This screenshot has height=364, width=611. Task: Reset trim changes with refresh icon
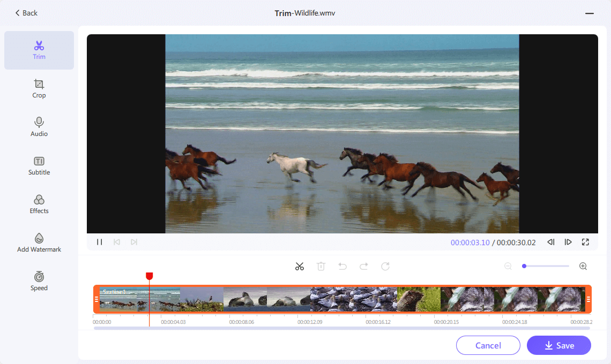coord(385,266)
